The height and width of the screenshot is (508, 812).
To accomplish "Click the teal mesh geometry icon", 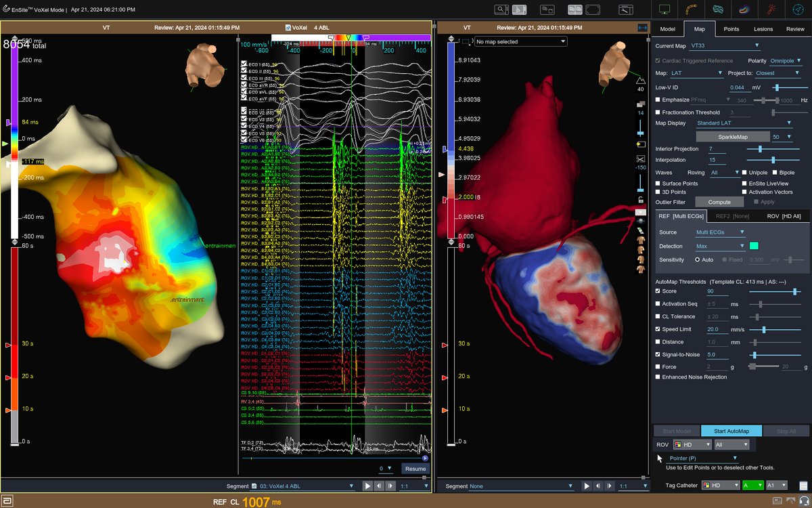I will pyautogui.click(x=717, y=9).
